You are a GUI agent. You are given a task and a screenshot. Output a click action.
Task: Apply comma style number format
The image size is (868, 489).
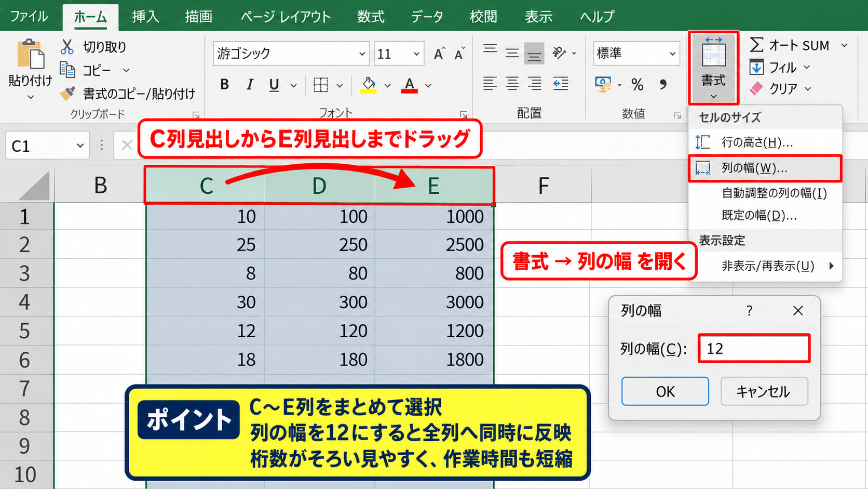point(663,84)
